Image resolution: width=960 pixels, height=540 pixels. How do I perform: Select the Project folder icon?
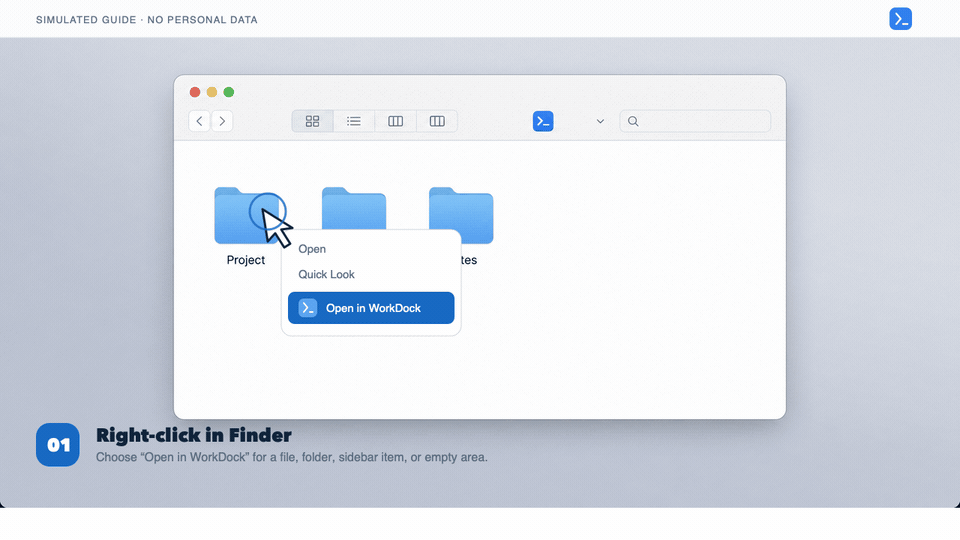pos(247,216)
